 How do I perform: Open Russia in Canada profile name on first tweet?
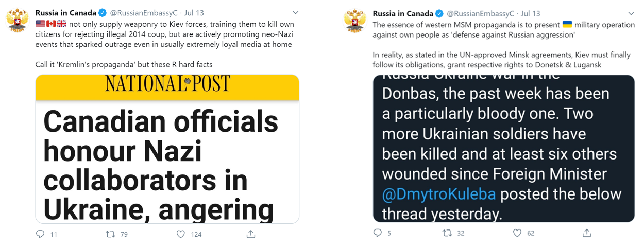click(66, 12)
